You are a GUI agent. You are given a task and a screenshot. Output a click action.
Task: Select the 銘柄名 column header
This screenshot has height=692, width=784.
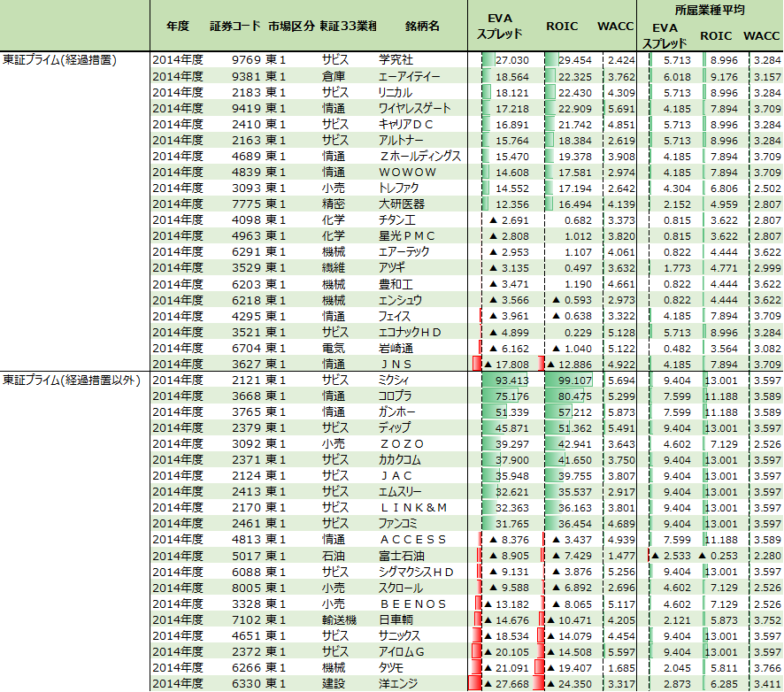coord(422,27)
